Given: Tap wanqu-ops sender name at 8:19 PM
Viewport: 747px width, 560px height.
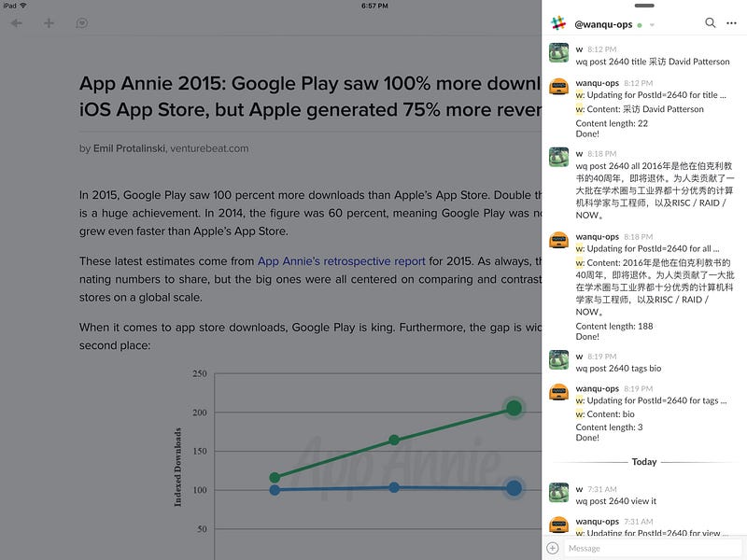Looking at the screenshot, I should (597, 388).
